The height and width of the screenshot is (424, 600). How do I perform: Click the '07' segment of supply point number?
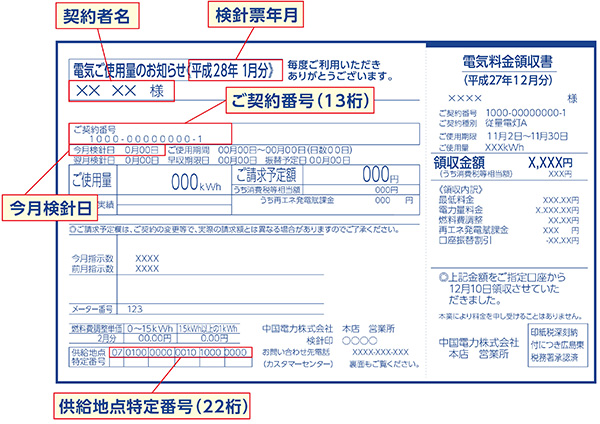pyautogui.click(x=117, y=352)
